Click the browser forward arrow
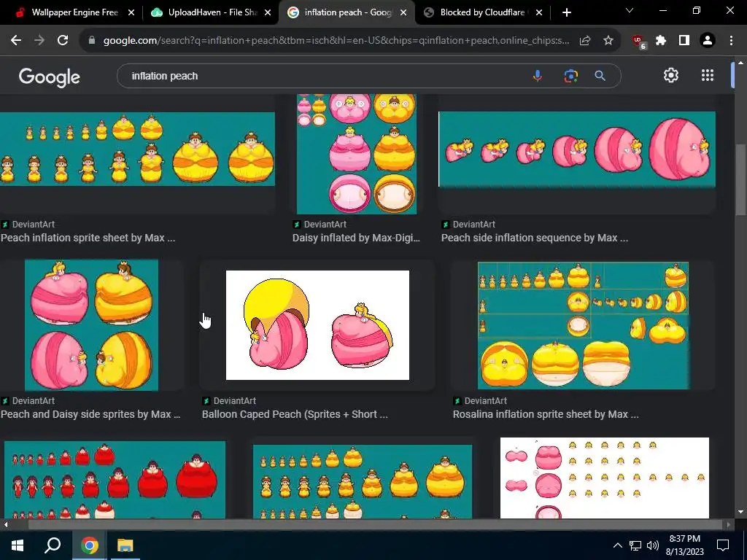Image resolution: width=747 pixels, height=560 pixels. click(39, 41)
